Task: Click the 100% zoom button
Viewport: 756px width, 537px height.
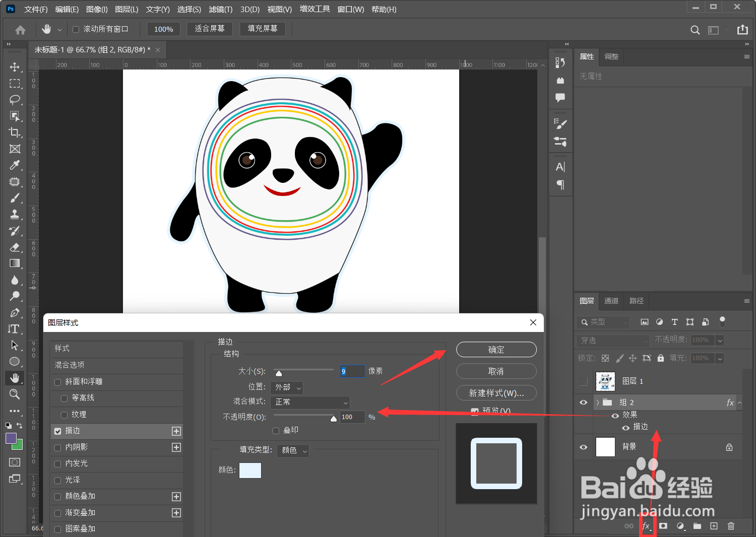Action: pyautogui.click(x=164, y=29)
